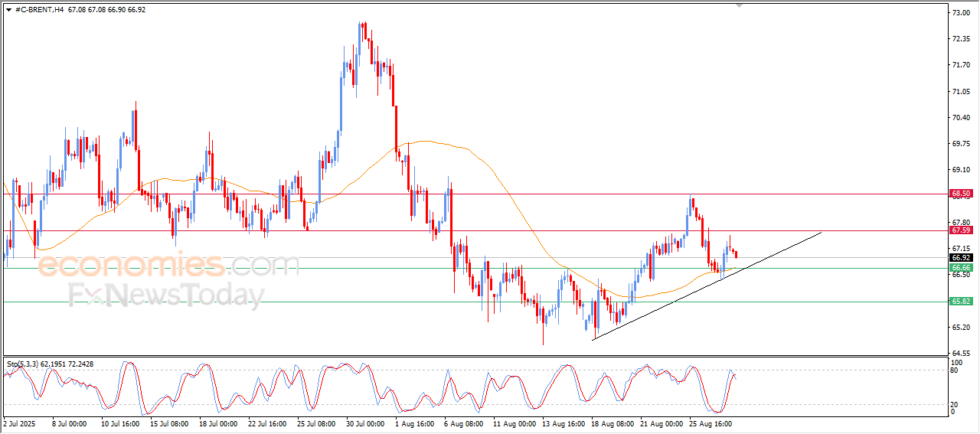Click the 30 Jul 00:00 time label
This screenshot has height=434, width=980.
367,423
